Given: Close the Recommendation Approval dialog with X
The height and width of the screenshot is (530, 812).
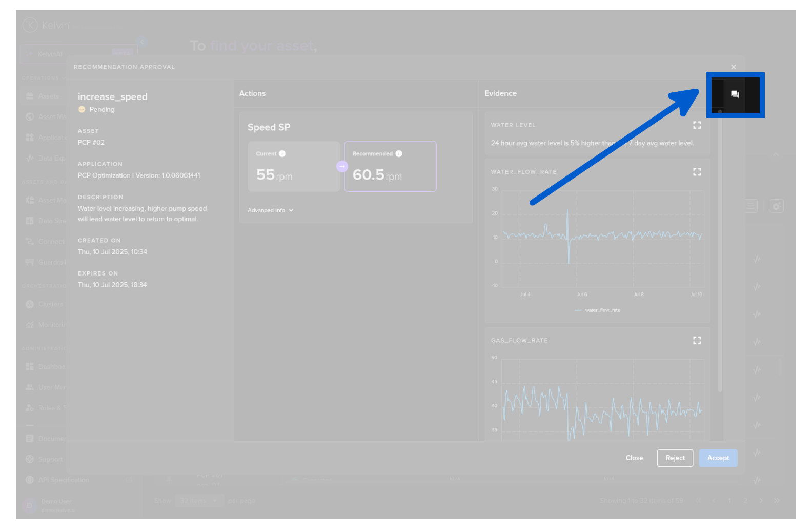Looking at the screenshot, I should (734, 67).
